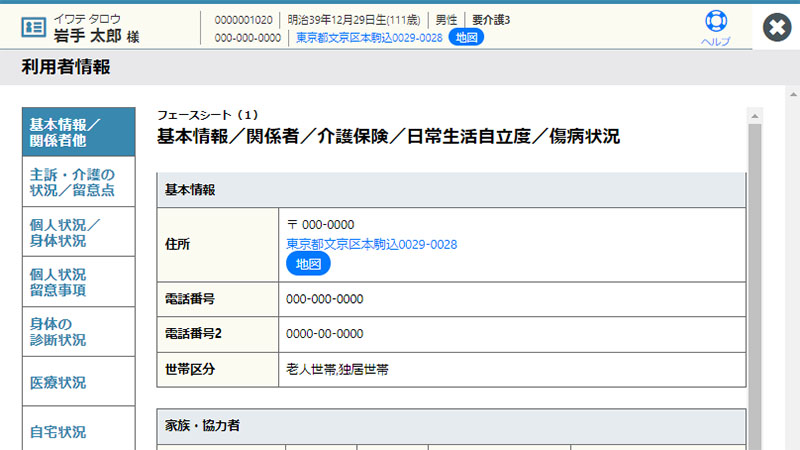This screenshot has width=800, height=450.
Task: Click the 家族・協力者 section header
Action: (451, 426)
